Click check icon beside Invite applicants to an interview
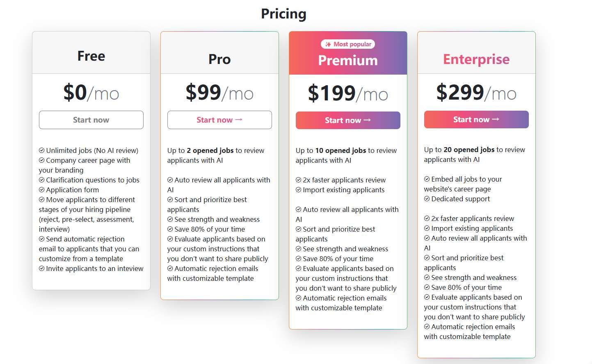 tap(42, 268)
